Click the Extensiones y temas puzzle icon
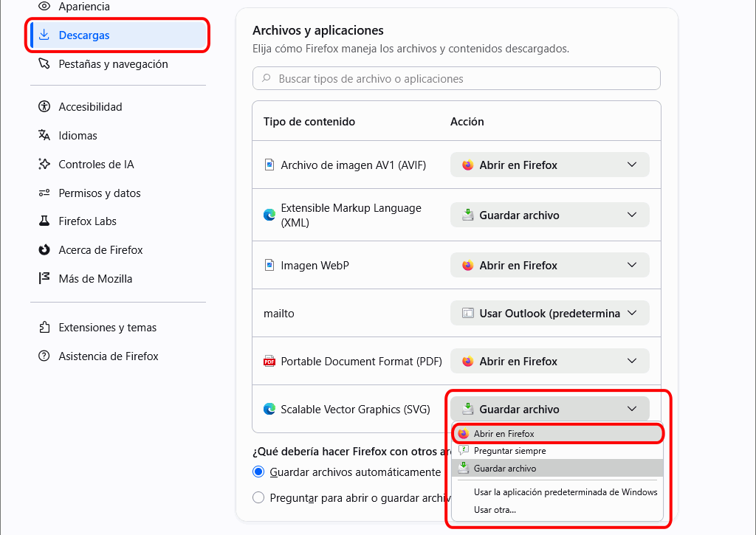This screenshot has width=756, height=535. click(x=44, y=327)
